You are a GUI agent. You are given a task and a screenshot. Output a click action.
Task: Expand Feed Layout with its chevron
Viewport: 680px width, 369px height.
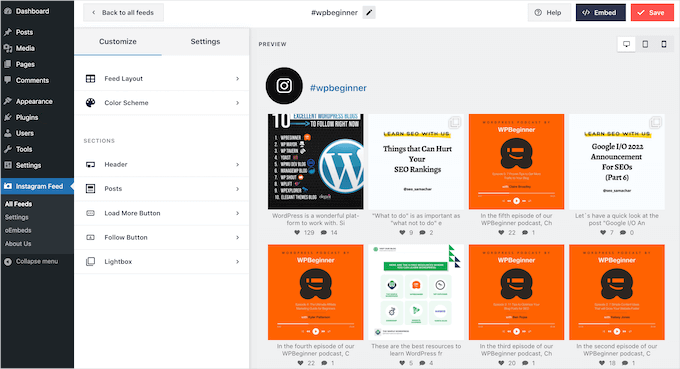(237, 78)
